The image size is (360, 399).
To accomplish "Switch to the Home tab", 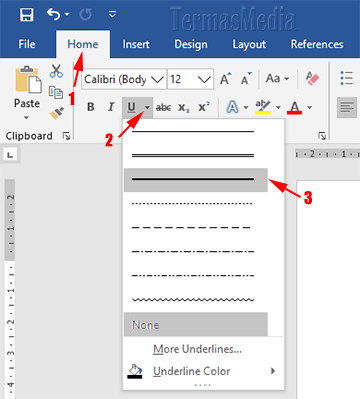I will click(83, 44).
